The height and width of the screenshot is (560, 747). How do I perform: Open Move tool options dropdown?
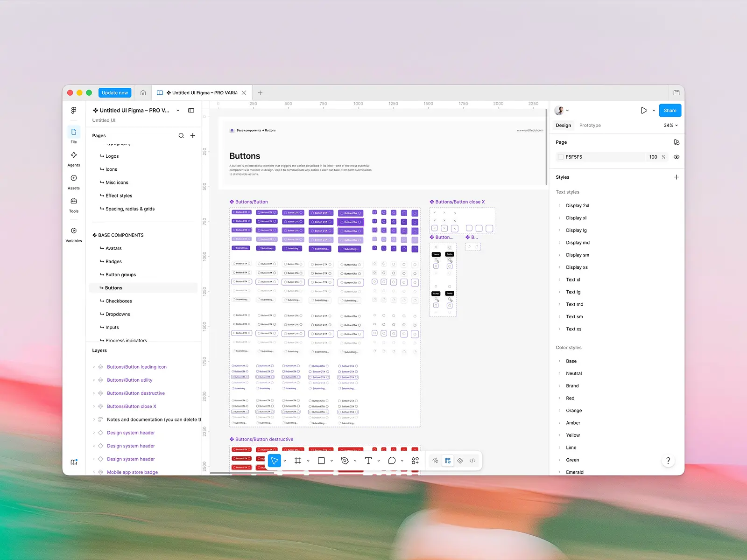click(285, 461)
